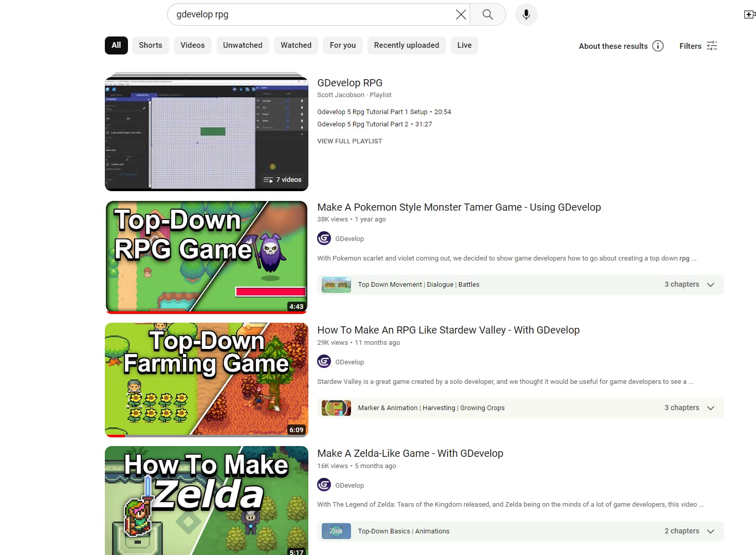
Task: Open GDevelop avatar under Pokemon Style video
Action: (324, 238)
